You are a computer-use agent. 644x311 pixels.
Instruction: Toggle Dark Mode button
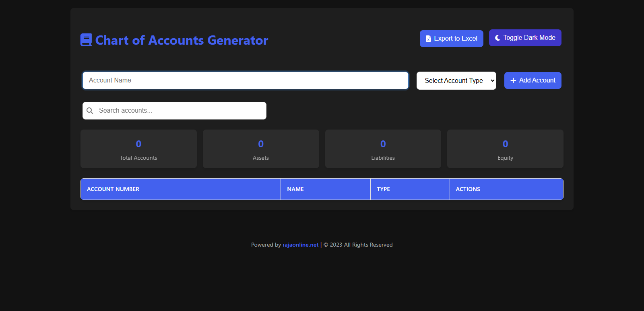(x=525, y=38)
